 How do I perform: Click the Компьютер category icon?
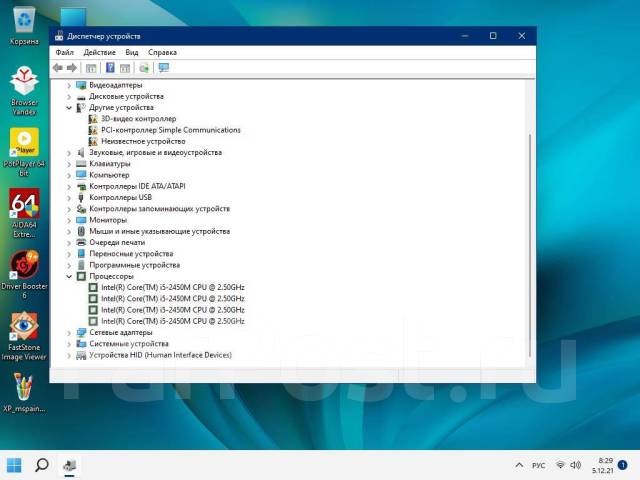coord(81,175)
